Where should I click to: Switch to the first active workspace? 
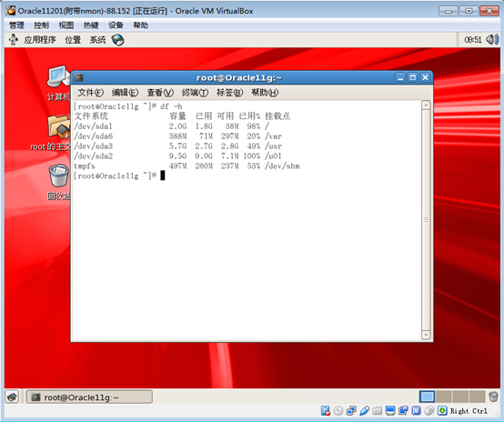pyautogui.click(x=427, y=397)
